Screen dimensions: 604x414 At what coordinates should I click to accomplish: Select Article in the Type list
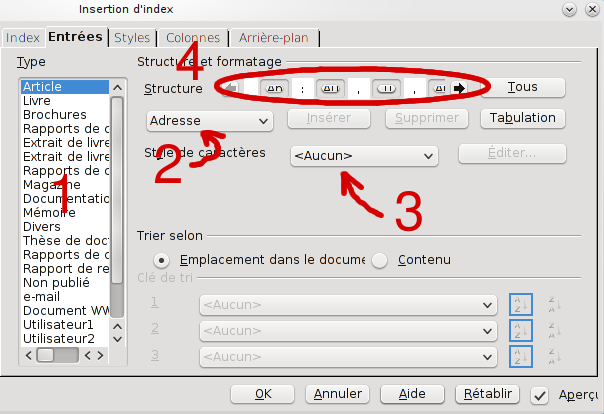[x=65, y=87]
